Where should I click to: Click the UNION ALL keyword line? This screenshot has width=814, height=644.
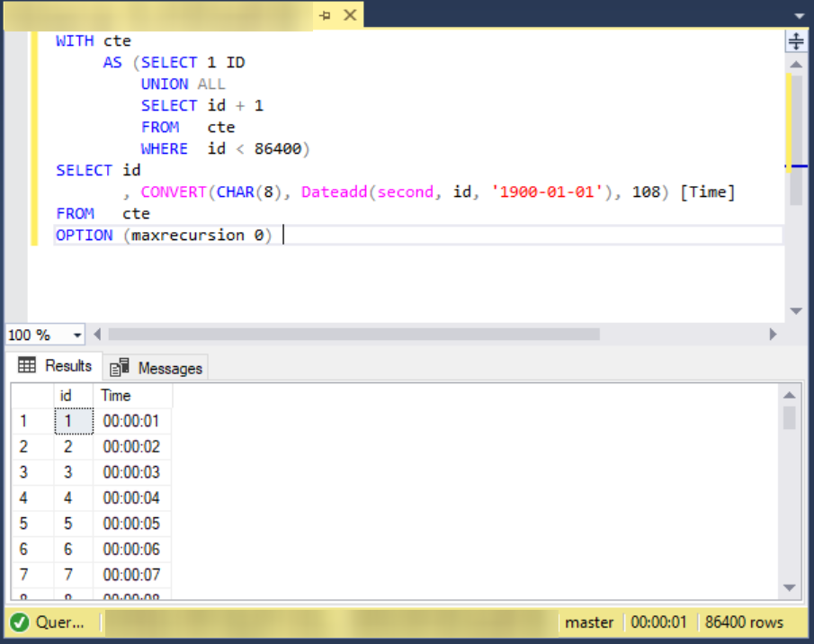[183, 84]
